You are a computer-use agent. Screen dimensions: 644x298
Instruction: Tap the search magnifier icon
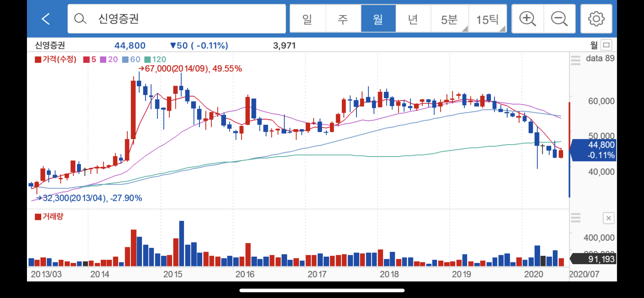80,19
